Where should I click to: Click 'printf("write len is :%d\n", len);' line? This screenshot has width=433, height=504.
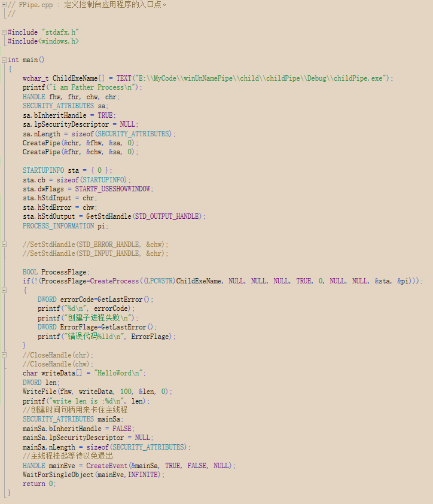click(x=86, y=401)
